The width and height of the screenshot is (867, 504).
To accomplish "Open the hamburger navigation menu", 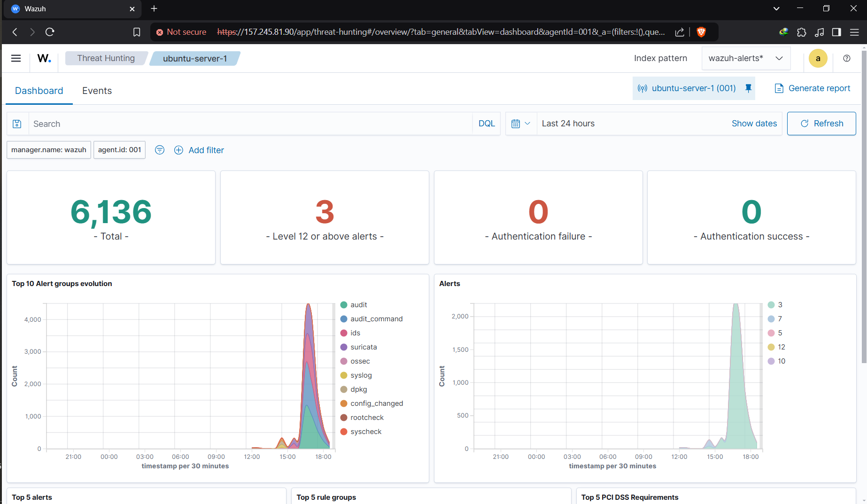I will click(x=16, y=58).
